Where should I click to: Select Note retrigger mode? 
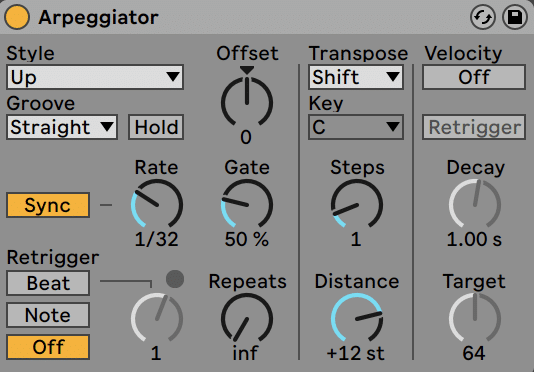pos(48,315)
